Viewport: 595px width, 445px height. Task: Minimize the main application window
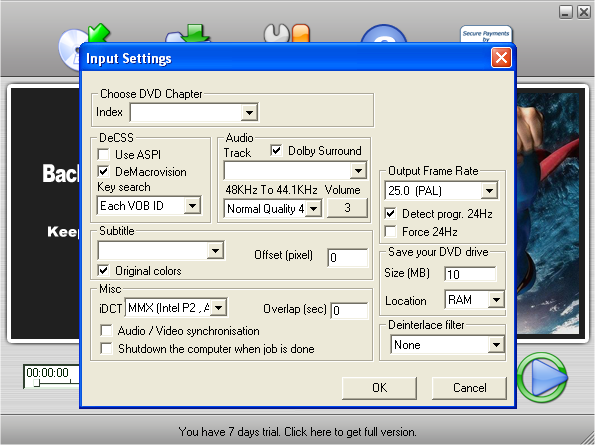[x=565, y=12]
